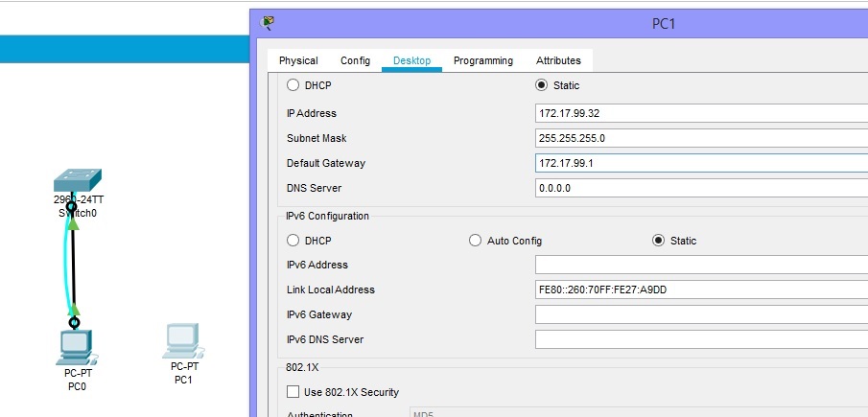Screen dimensions: 868x417
Task: Open the Programming tab
Action: 482,60
